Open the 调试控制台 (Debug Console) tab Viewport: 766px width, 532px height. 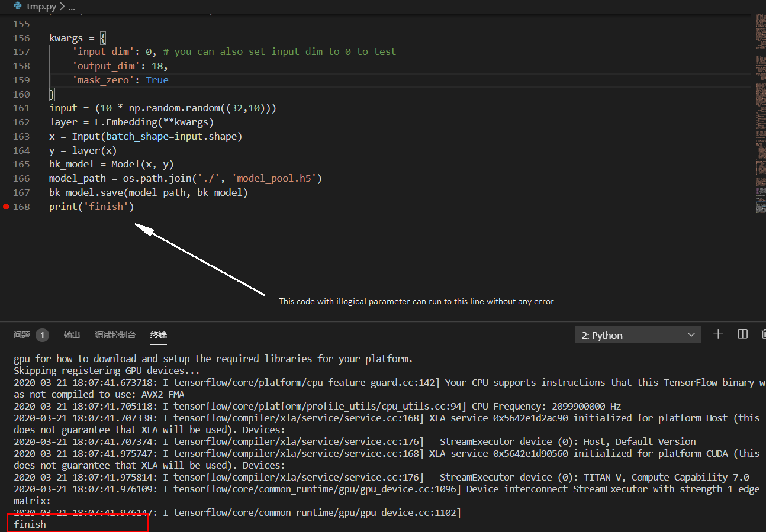pos(115,334)
